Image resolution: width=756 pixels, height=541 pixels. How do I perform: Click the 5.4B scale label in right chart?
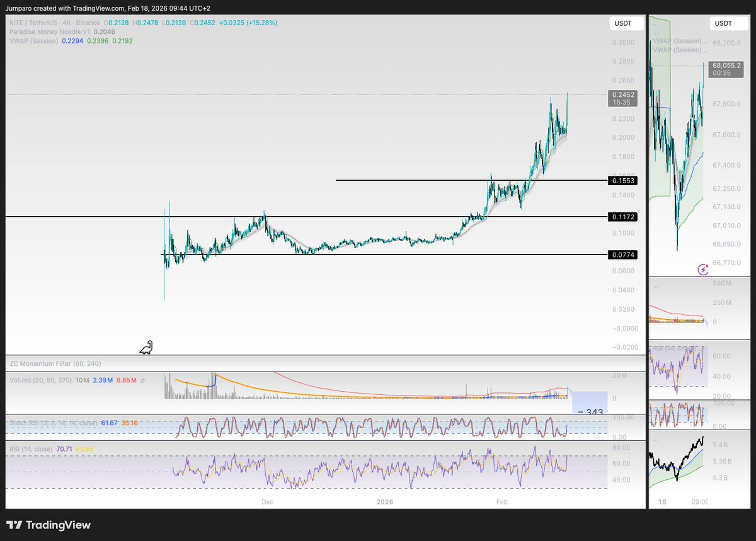coord(721,445)
